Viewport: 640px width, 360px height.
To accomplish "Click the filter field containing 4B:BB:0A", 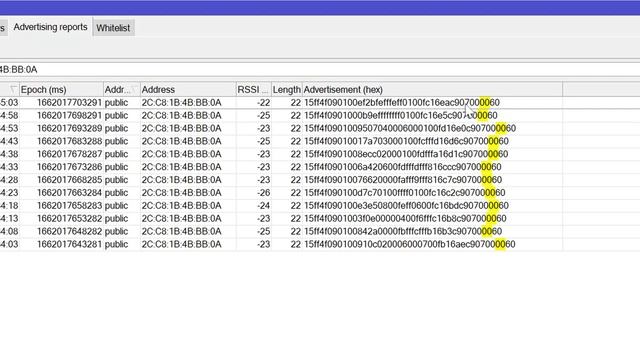I will coord(320,69).
